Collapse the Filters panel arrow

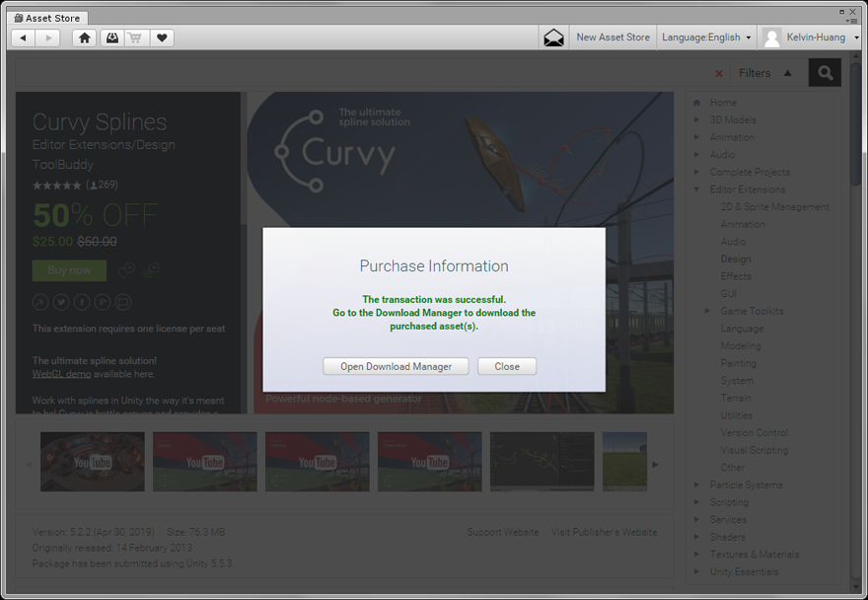[787, 73]
